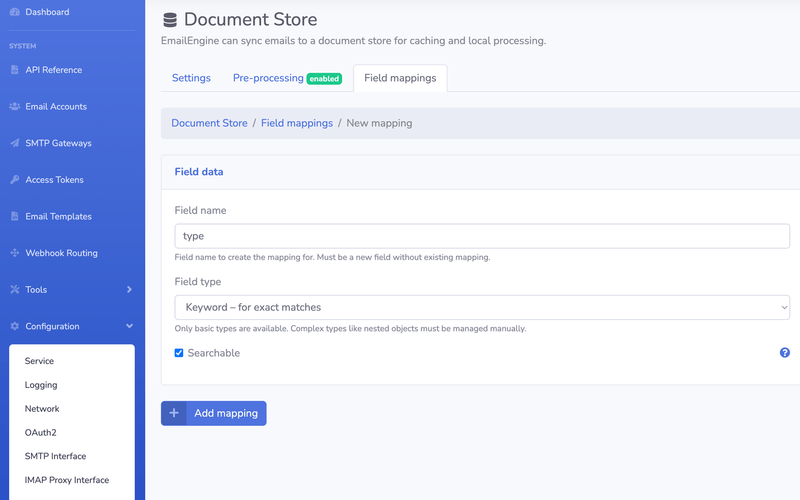The width and height of the screenshot is (800, 500).
Task: Click the Add mapping button
Action: click(x=225, y=413)
